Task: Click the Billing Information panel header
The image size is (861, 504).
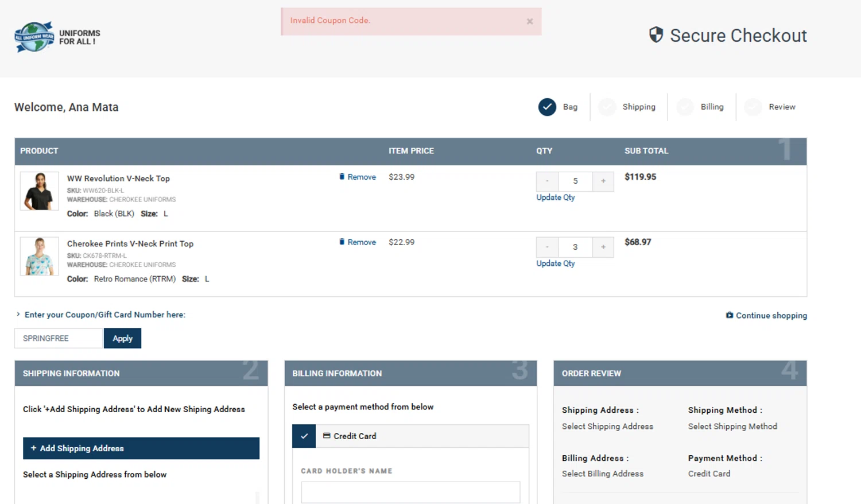Action: point(410,373)
